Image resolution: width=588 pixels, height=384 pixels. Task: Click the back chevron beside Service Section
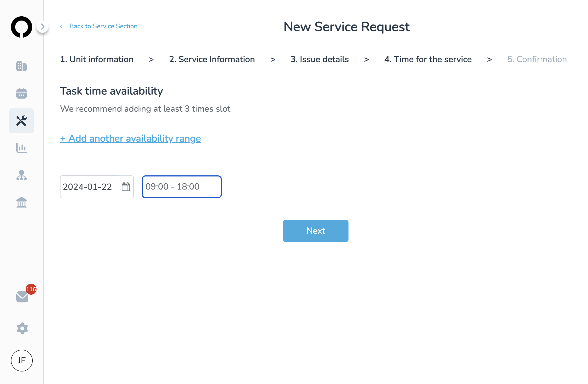click(x=62, y=26)
